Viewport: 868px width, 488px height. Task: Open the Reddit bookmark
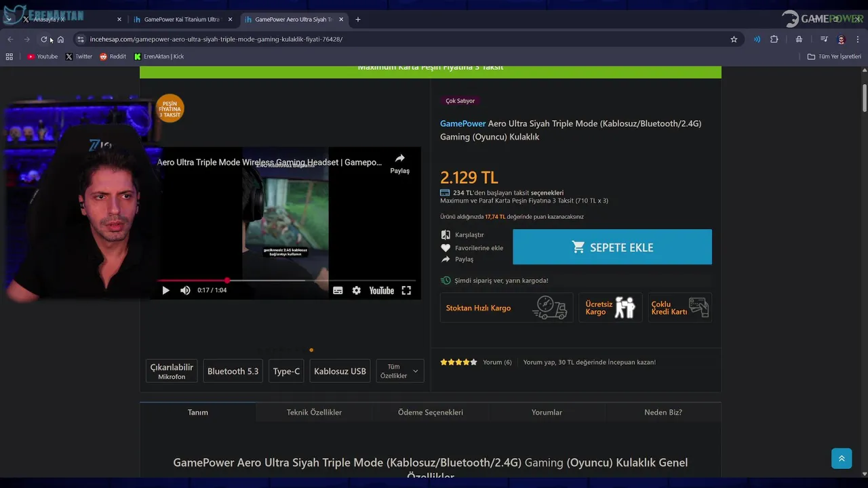point(113,57)
